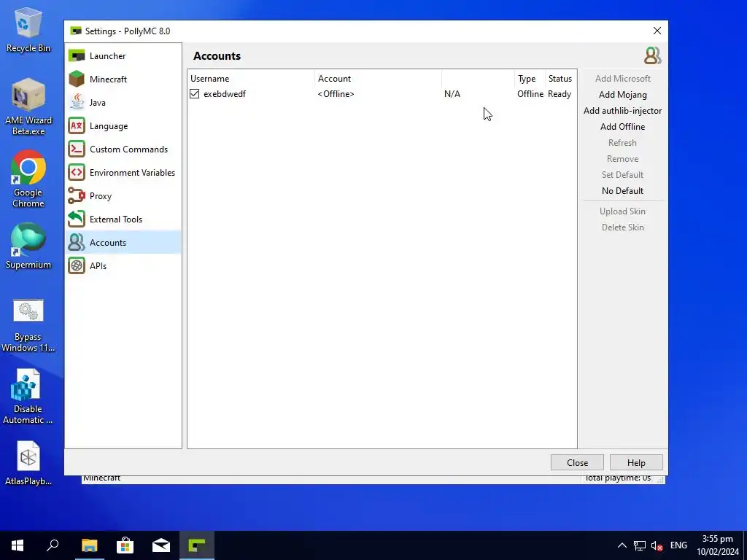Switch to the APIs settings page
This screenshot has width=747, height=560.
click(x=123, y=265)
